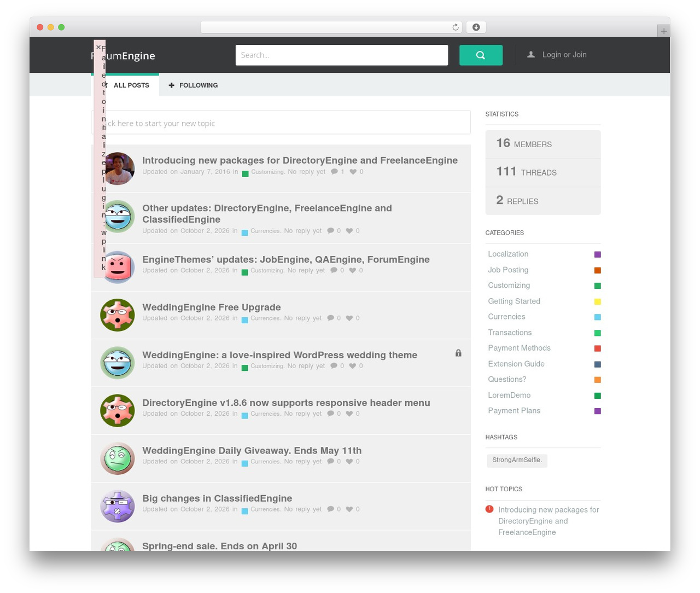Viewport: 700px width, 593px height.
Task: Click the purple swatch next to Localization
Action: coord(598,254)
